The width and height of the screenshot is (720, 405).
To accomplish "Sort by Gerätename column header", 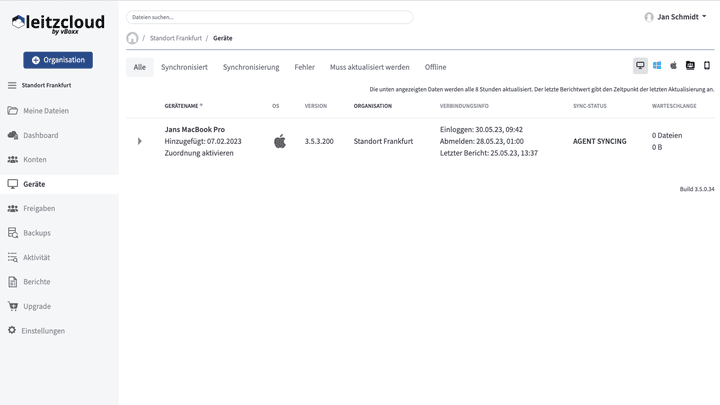I will pyautogui.click(x=183, y=105).
